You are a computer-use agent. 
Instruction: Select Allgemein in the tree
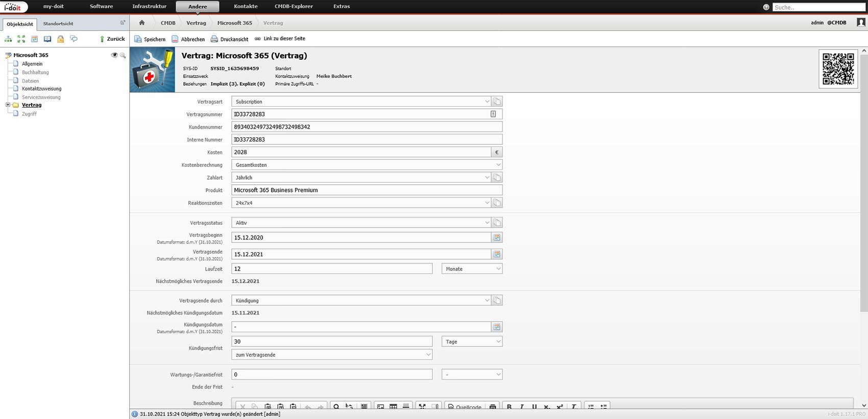(x=32, y=64)
